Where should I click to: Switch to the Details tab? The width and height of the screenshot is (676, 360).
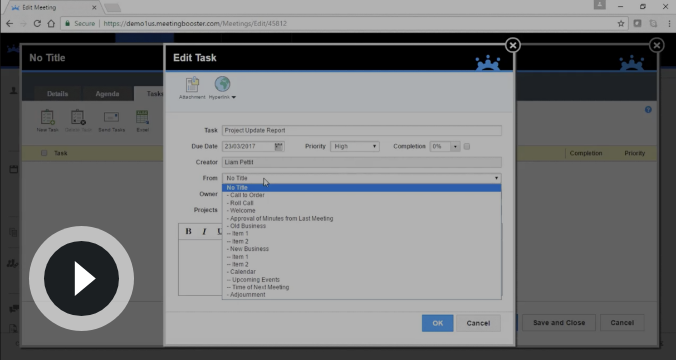57,94
